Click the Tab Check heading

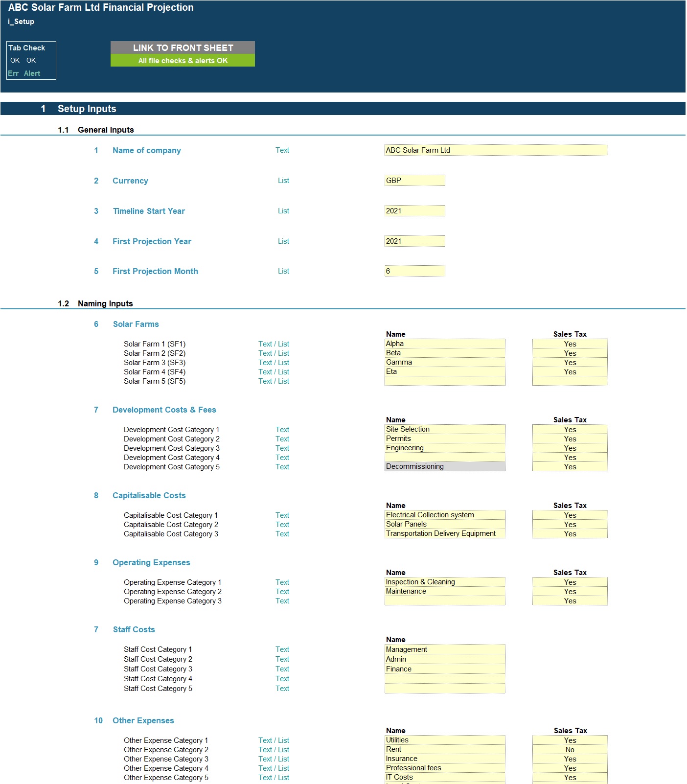(26, 48)
